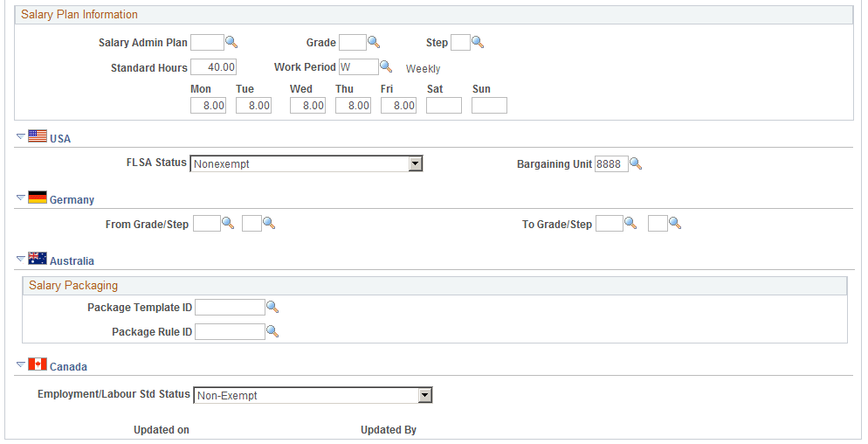Click the Package Rule ID field

231,331
